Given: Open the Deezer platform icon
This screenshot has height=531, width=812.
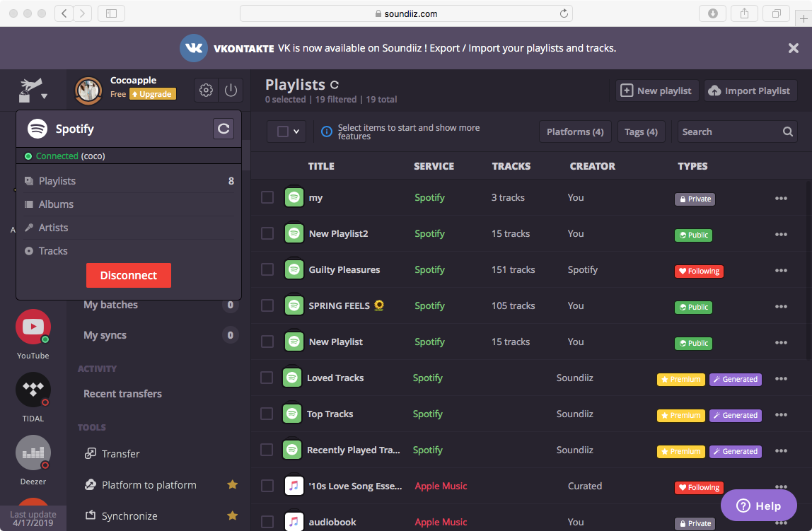Looking at the screenshot, I should click(x=33, y=453).
